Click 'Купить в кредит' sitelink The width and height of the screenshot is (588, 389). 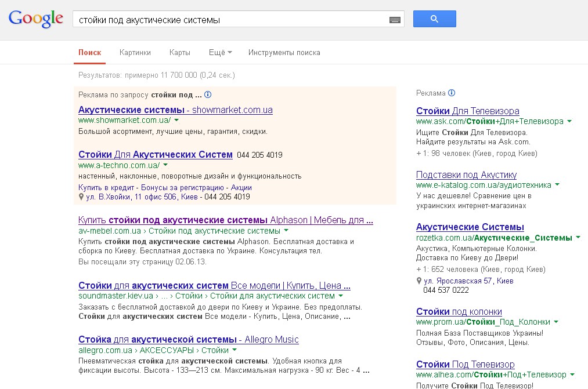(x=106, y=187)
